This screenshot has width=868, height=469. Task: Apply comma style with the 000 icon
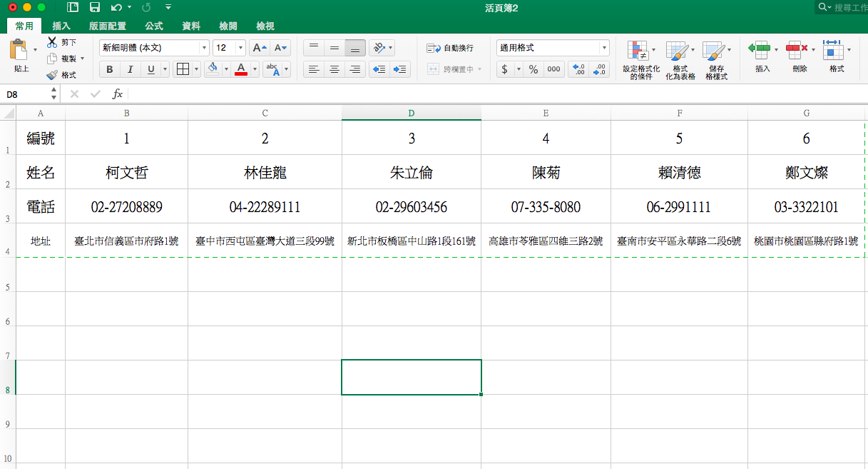[553, 69]
